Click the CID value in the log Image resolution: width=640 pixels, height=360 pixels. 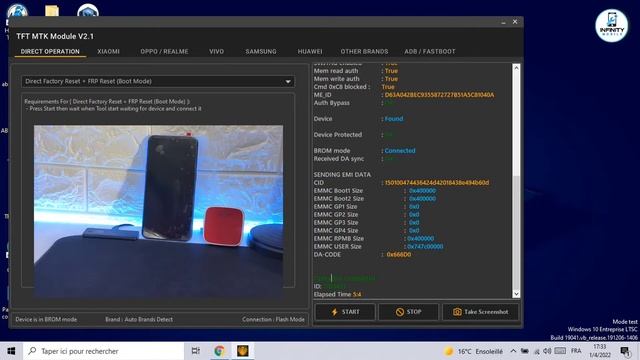point(437,182)
